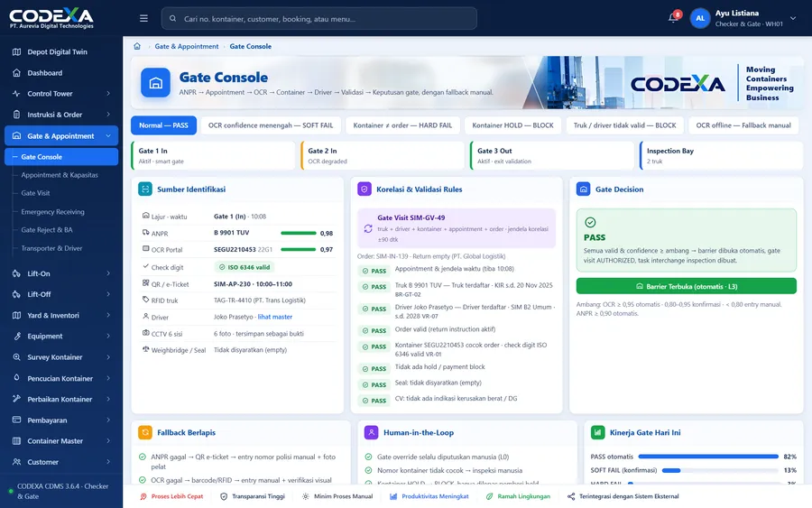Select Kontainer HOLD — BLOCK tab

[512, 125]
